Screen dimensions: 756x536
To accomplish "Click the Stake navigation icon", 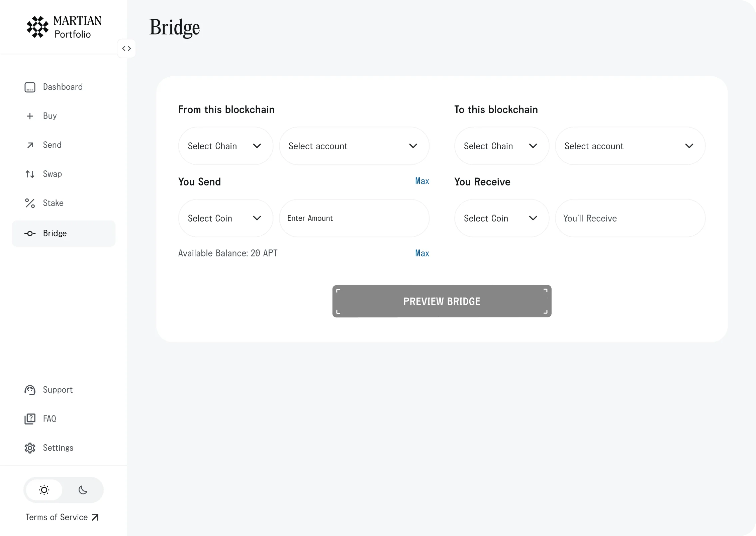I will pos(29,203).
